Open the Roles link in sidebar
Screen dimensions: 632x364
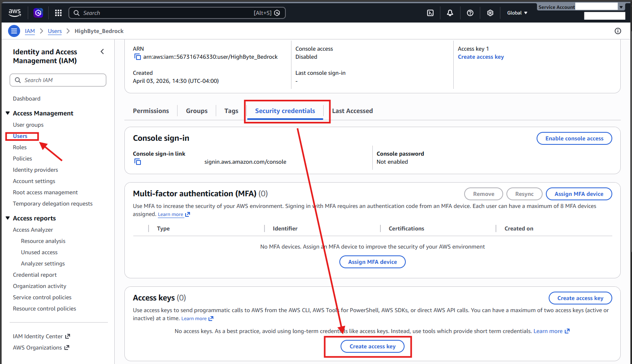tap(20, 148)
